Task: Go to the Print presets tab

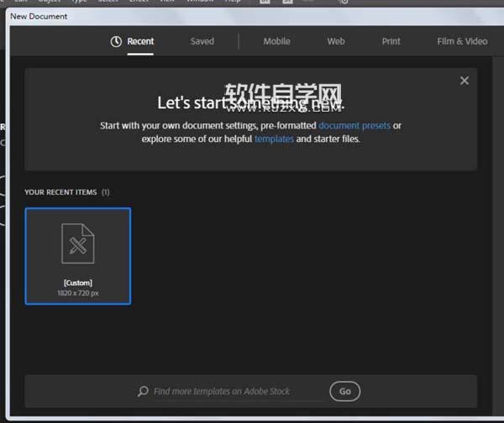Action: pos(391,41)
